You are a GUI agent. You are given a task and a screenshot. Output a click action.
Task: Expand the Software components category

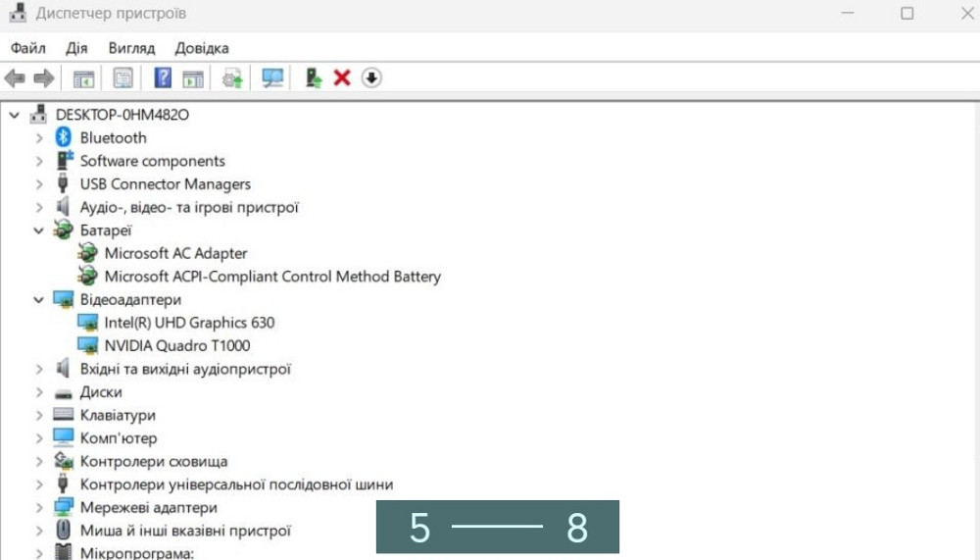click(39, 161)
